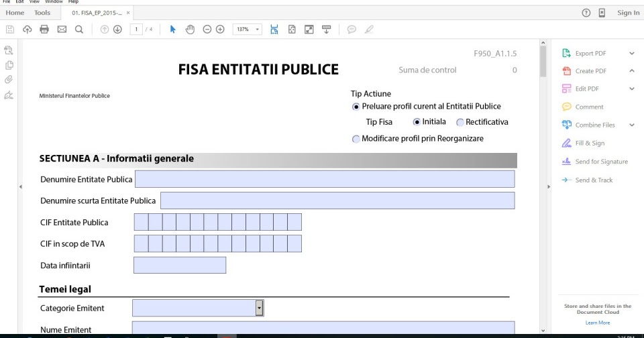
Task: Click the fit one full page icon
Action: 292,29
